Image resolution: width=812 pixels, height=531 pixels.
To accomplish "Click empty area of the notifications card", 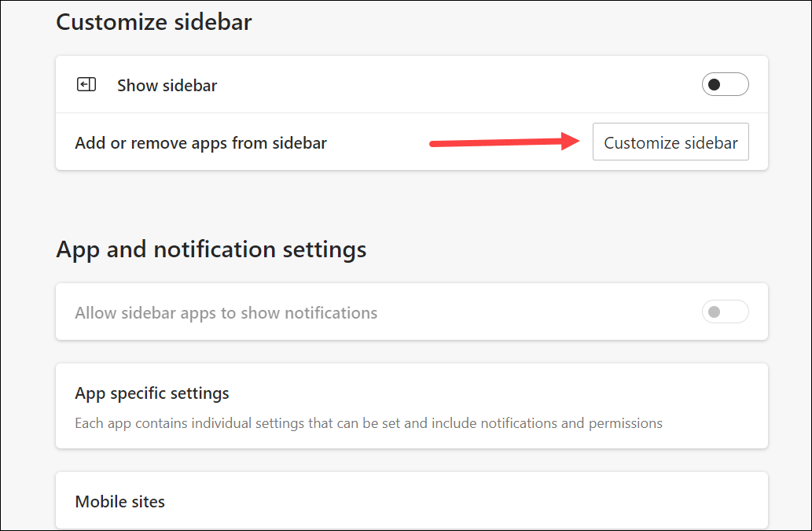I will pyautogui.click(x=538, y=312).
